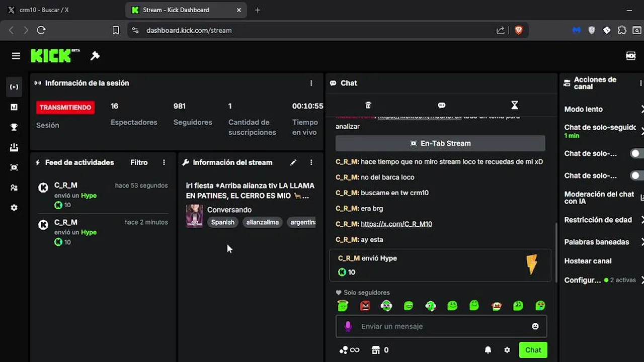Click the En-Tab Stream button
The width and height of the screenshot is (644, 362).
(440, 143)
